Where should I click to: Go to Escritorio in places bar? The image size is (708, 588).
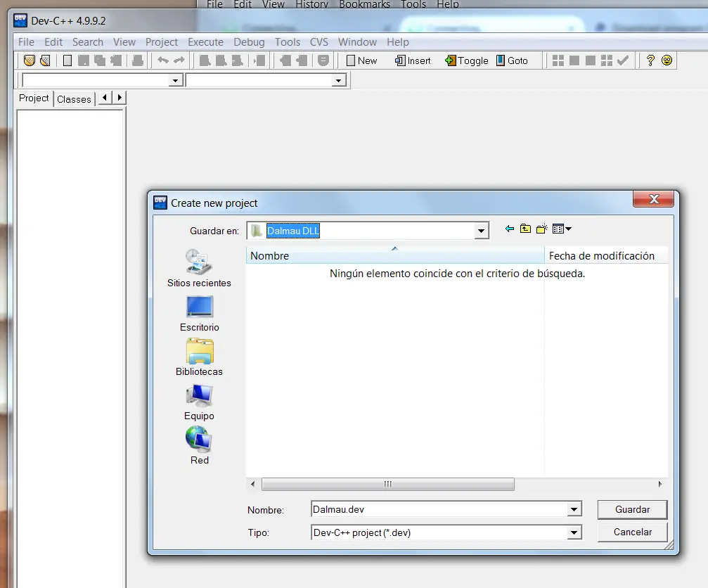[199, 314]
